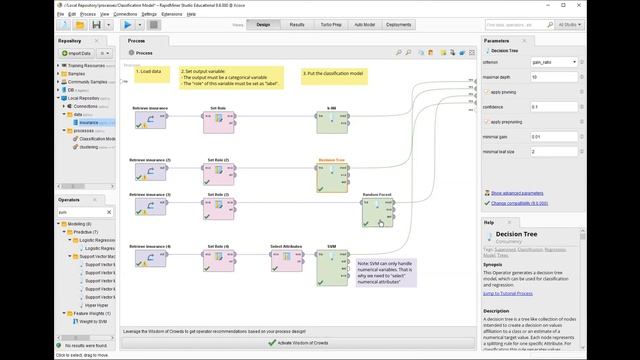Click the Design view button
This screenshot has width=640, height=360.
263,25
